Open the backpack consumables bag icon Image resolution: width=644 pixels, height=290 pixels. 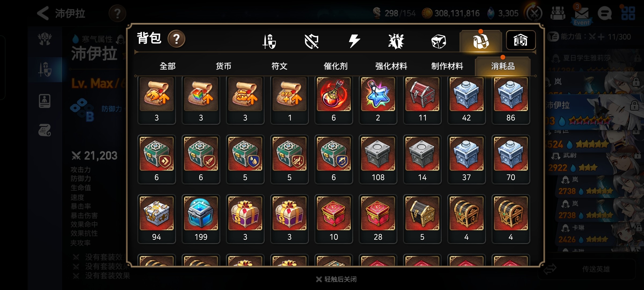pos(481,41)
